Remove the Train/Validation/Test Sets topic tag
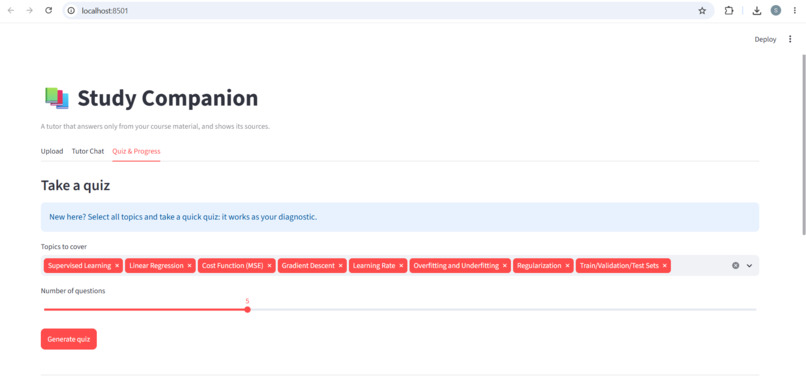806x387 pixels. point(665,266)
